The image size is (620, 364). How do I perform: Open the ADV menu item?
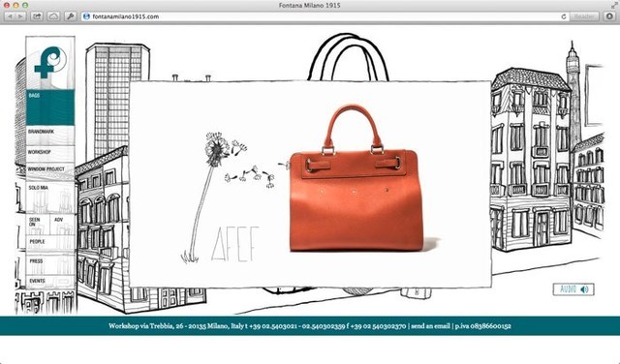pos(62,224)
